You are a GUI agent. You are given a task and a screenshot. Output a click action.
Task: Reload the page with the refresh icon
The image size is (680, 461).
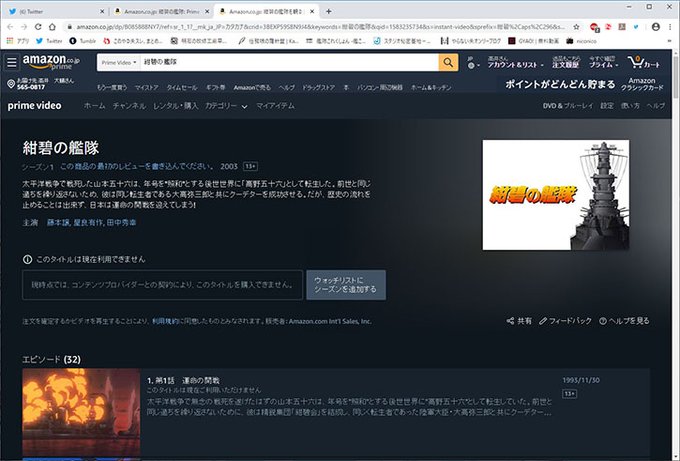(x=38, y=27)
